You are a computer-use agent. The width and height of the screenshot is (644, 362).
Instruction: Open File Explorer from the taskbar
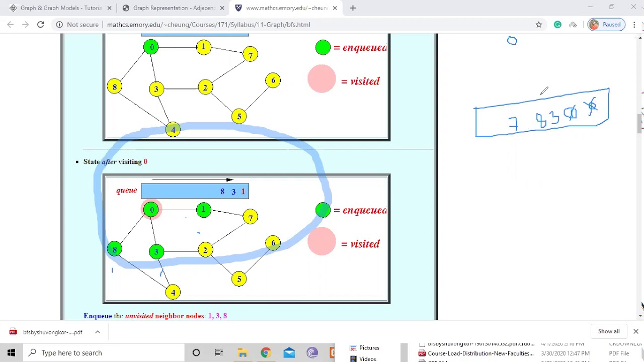coord(243,353)
